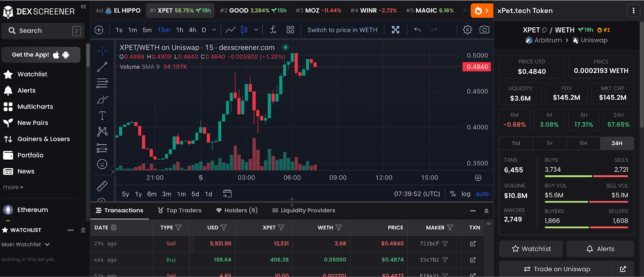Select trending #2 GOOD token
This screenshot has width=644, height=277.
coord(253,10)
